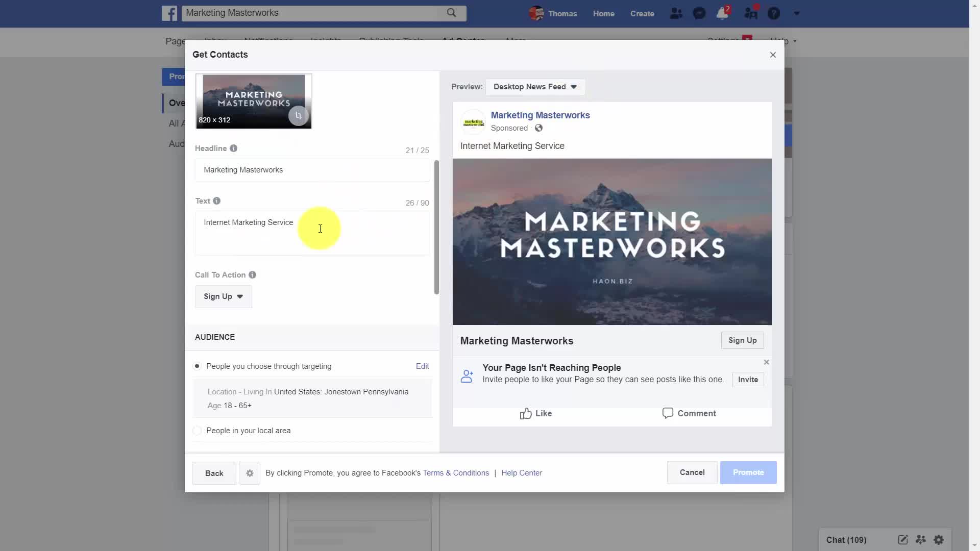Click the Headline info icon

coord(233,148)
